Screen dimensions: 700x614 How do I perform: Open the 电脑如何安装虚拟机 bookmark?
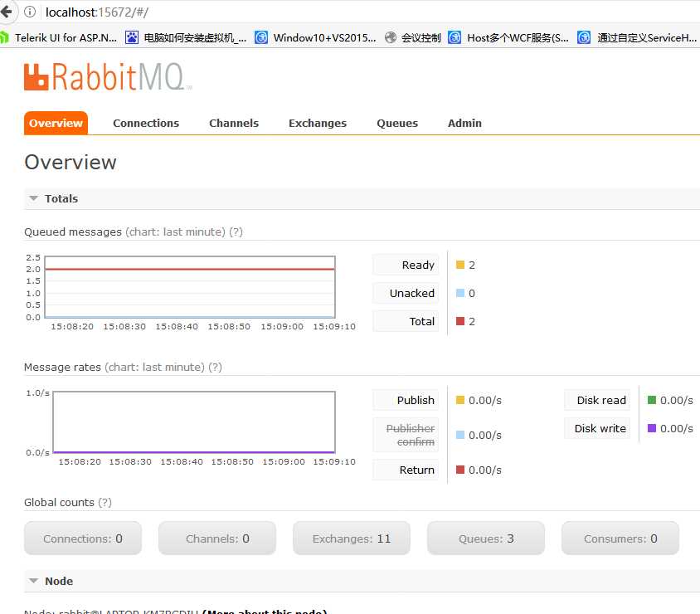coord(186,38)
